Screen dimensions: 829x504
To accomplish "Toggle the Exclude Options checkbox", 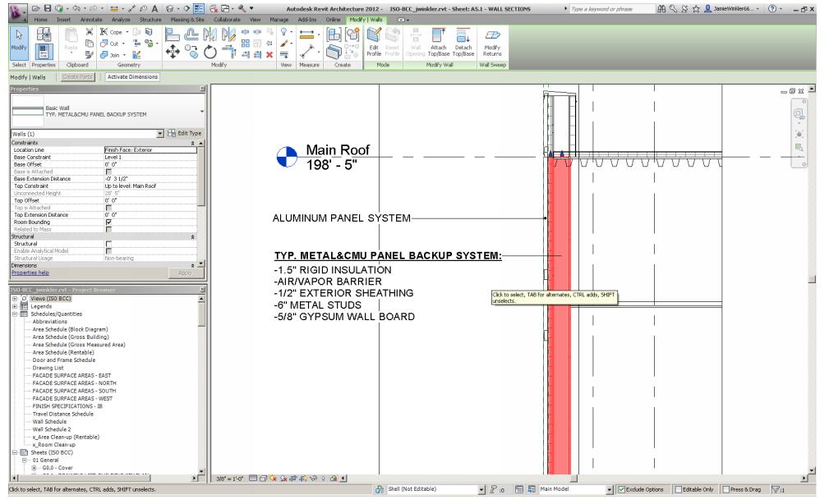I will tap(622, 490).
